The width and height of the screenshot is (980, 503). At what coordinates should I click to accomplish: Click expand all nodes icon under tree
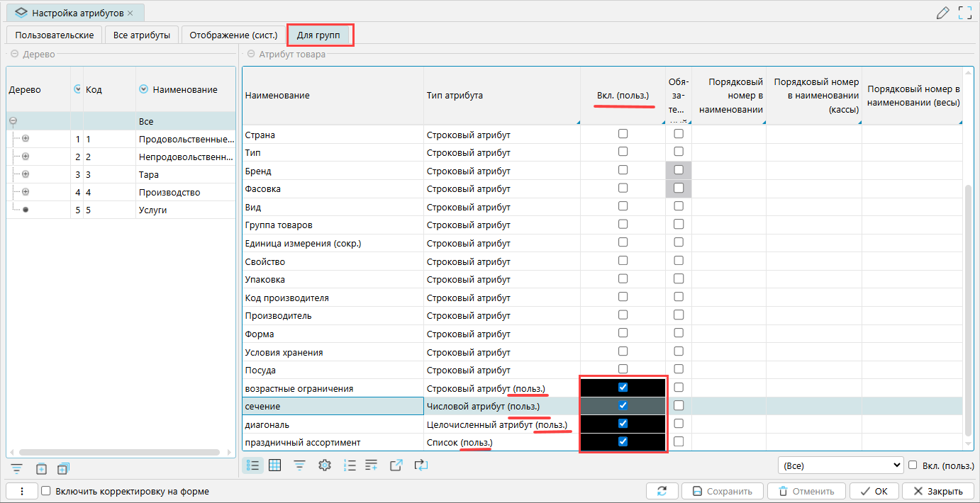(x=63, y=468)
